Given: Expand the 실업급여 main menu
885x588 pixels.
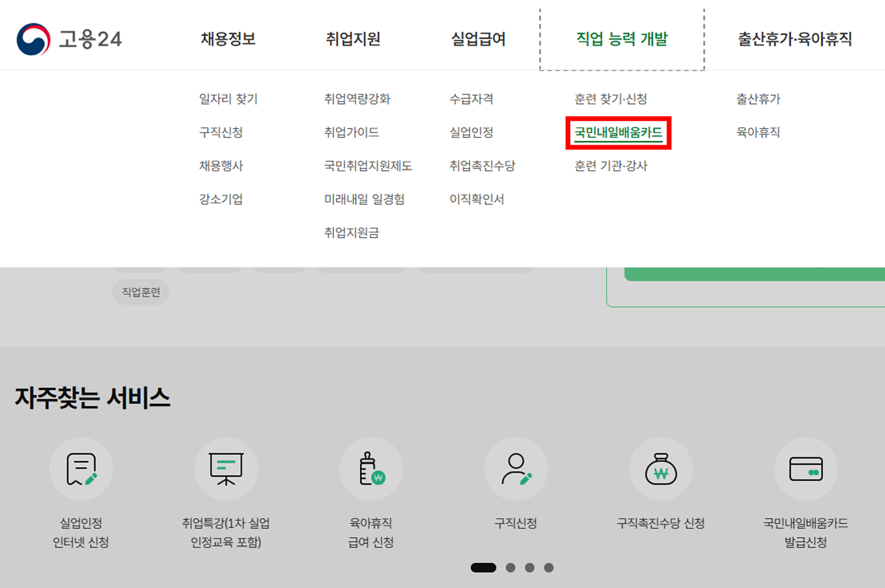Looking at the screenshot, I should click(478, 39).
